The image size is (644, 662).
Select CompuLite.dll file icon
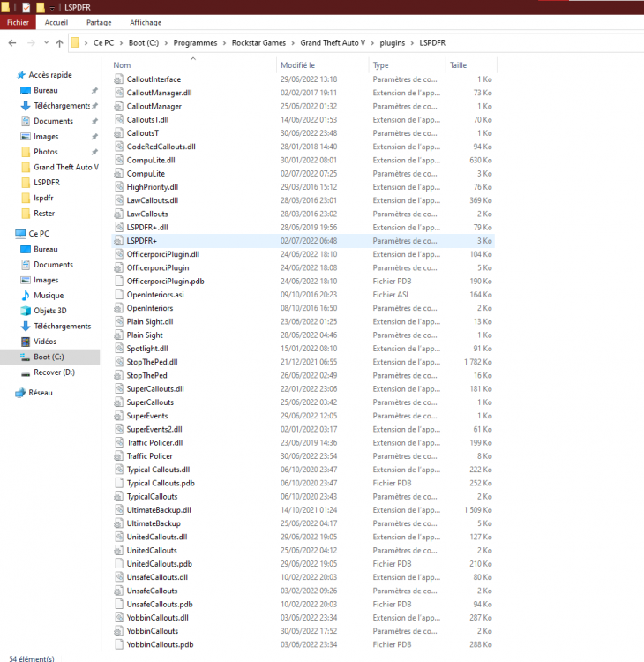click(x=119, y=160)
